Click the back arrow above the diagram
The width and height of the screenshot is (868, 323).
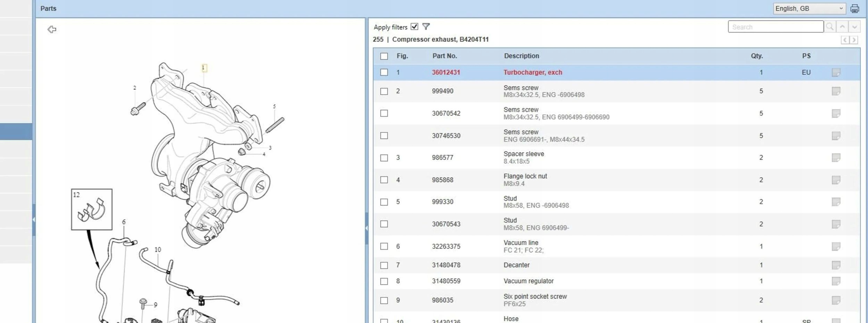[52, 29]
